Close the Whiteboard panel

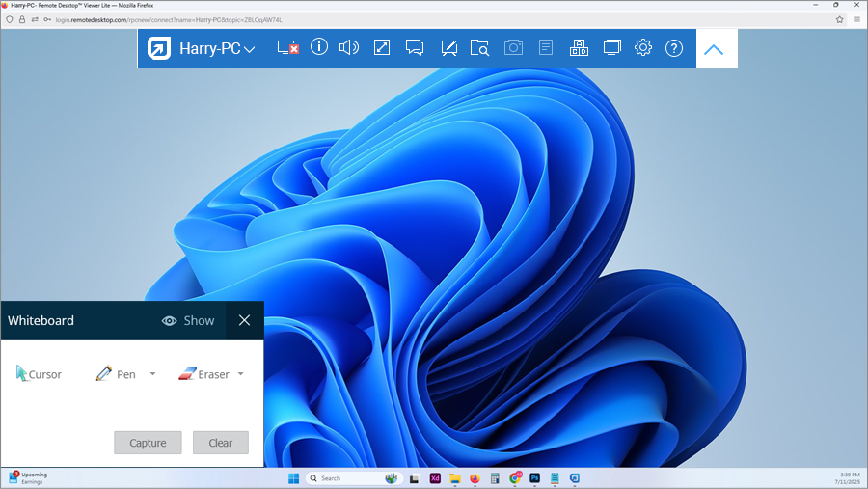click(x=244, y=320)
